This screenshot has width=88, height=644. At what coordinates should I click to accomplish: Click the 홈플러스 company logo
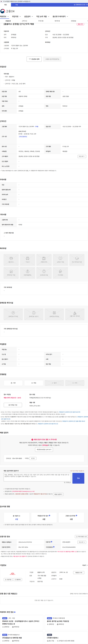pyautogui.click(x=12, y=574)
